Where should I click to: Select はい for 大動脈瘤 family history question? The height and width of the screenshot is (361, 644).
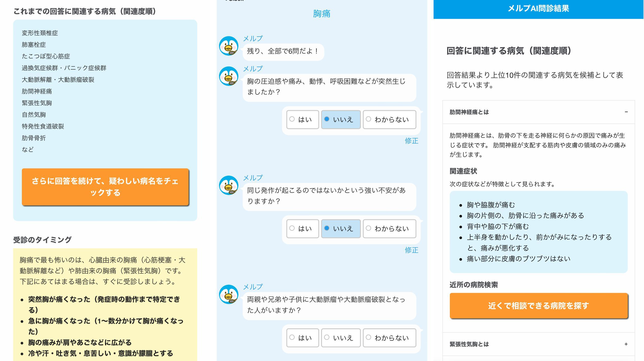[x=302, y=338]
